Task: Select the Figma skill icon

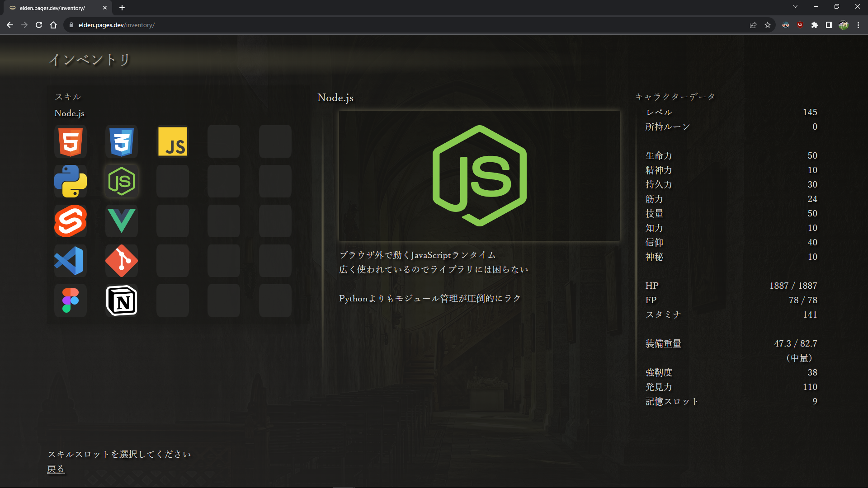Action: click(71, 300)
